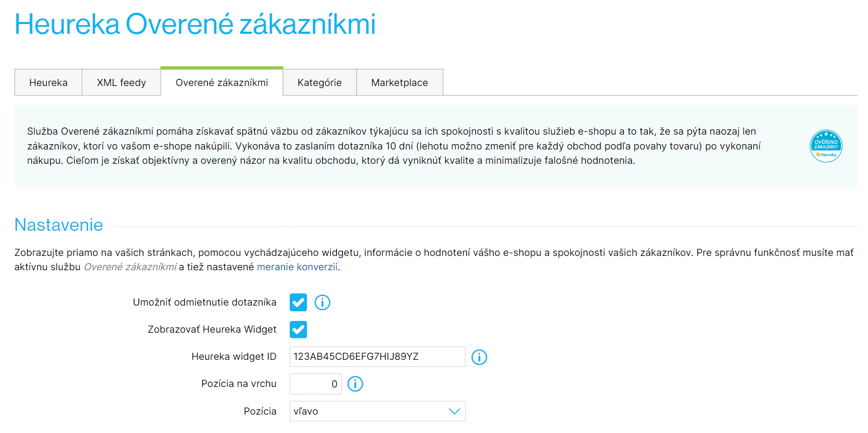
Task: Click the Heureka widget ID input field
Action: (377, 357)
